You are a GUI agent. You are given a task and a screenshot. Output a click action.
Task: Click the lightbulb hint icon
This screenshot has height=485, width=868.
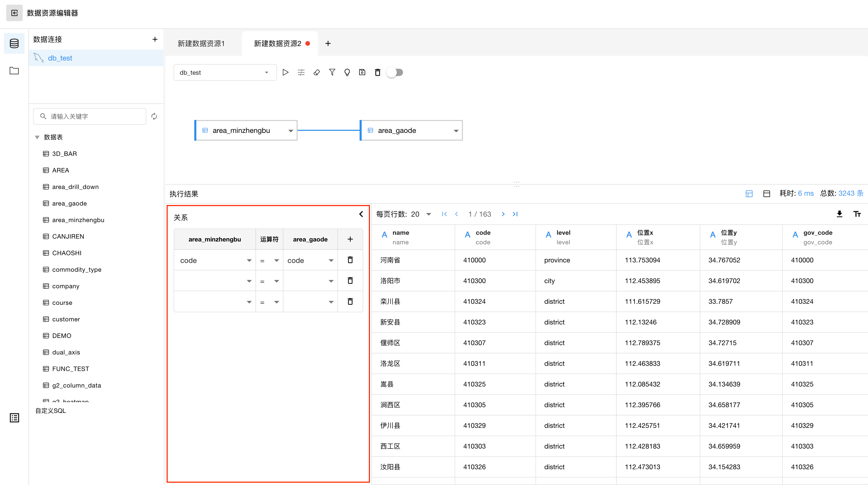coord(347,72)
